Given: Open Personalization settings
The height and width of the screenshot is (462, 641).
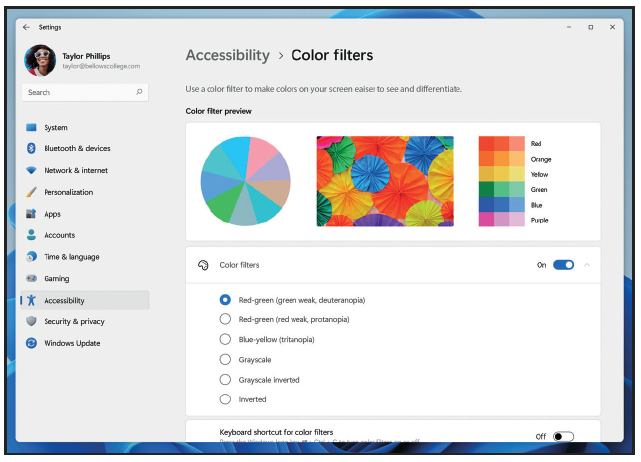Looking at the screenshot, I should point(85,192).
